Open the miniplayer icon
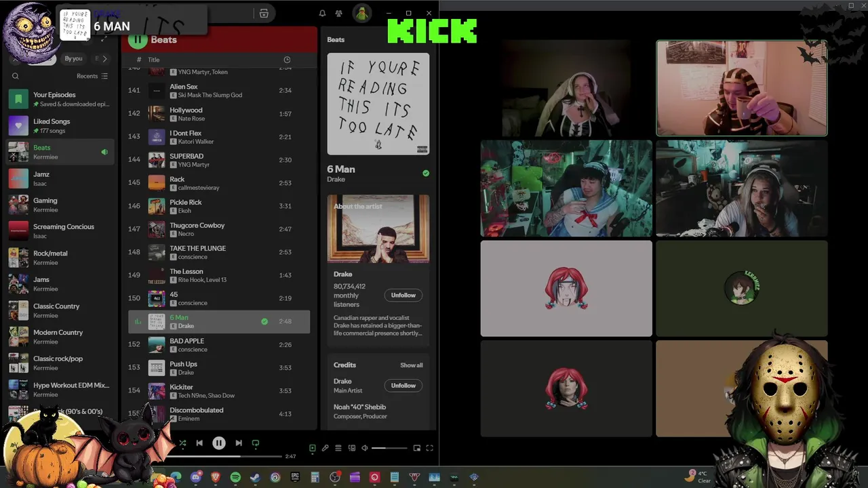 click(417, 448)
